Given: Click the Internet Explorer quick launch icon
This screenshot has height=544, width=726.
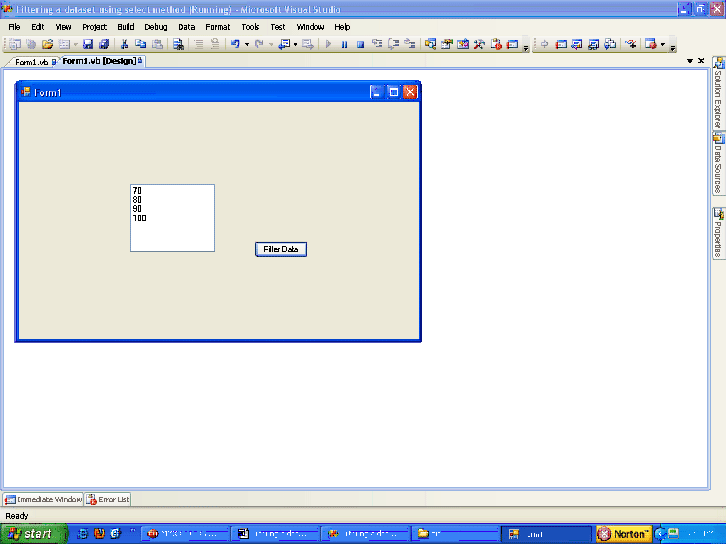Looking at the screenshot, I should pyautogui.click(x=82, y=534).
